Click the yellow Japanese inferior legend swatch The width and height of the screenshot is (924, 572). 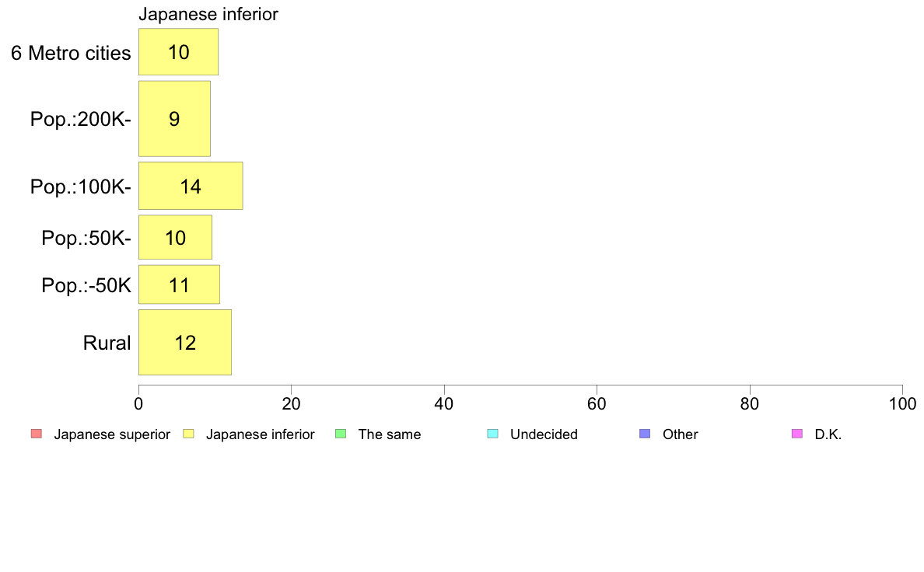[x=188, y=434]
